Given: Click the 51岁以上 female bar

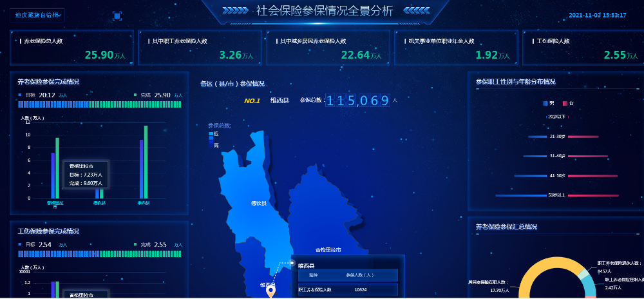Looking at the screenshot, I should (x=593, y=195).
